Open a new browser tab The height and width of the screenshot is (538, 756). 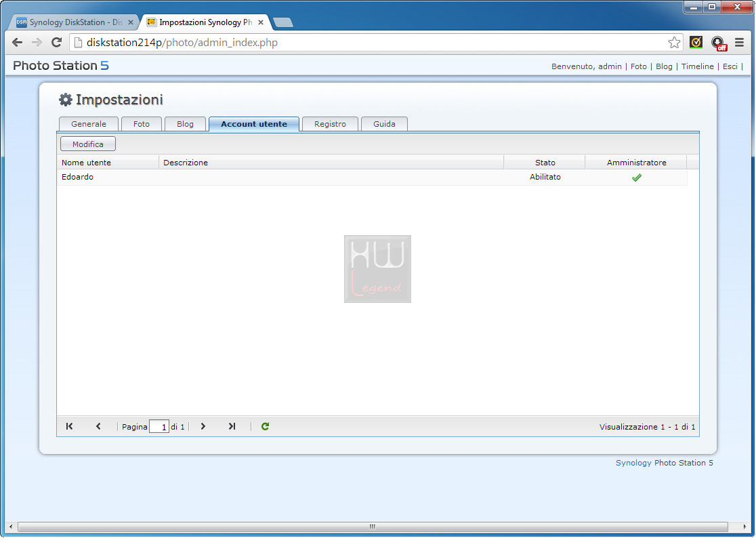tap(283, 22)
